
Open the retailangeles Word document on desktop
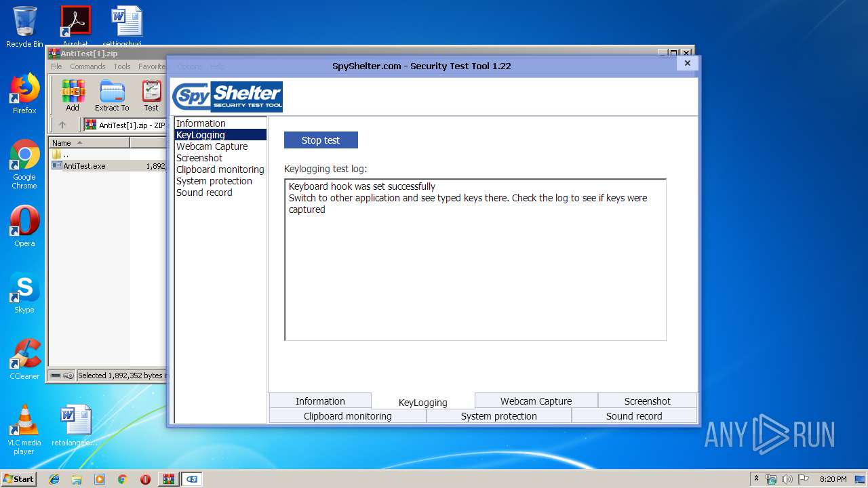pos(75,426)
